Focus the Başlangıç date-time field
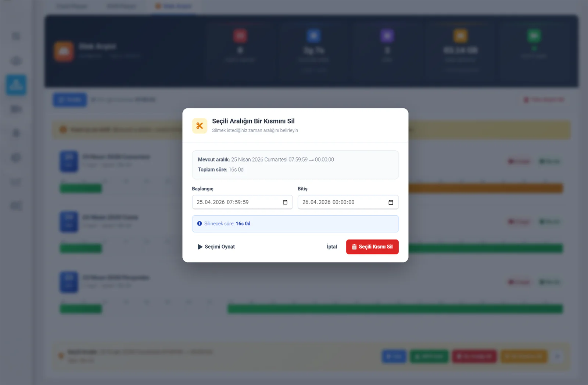Screen dimensions: 588x385 tap(242, 202)
